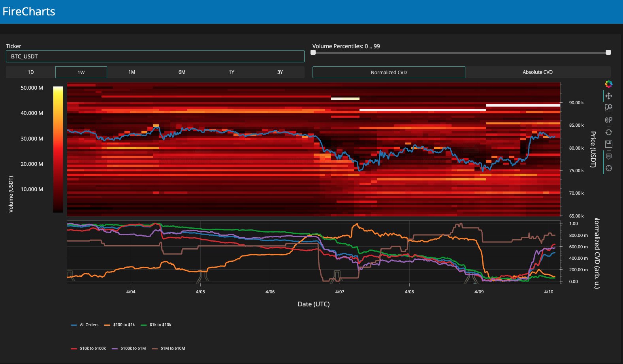The height and width of the screenshot is (364, 623).
Task: Toggle $1k to $10k legend entry
Action: click(156, 325)
